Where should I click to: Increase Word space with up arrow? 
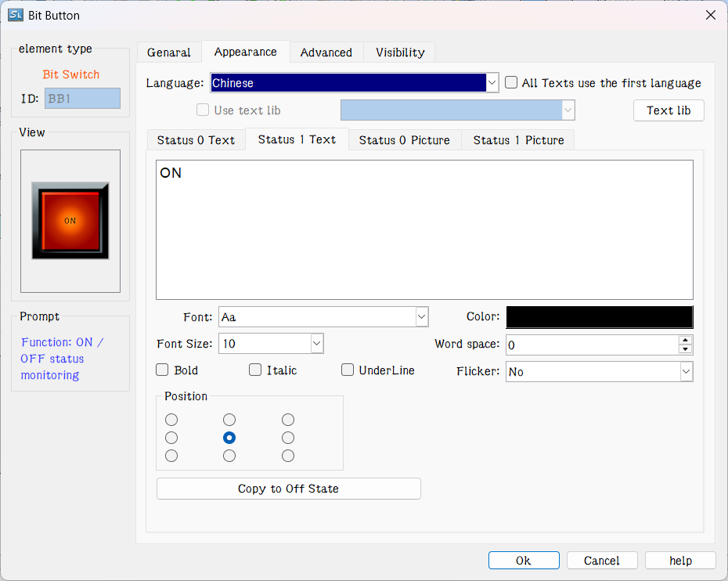coord(686,340)
